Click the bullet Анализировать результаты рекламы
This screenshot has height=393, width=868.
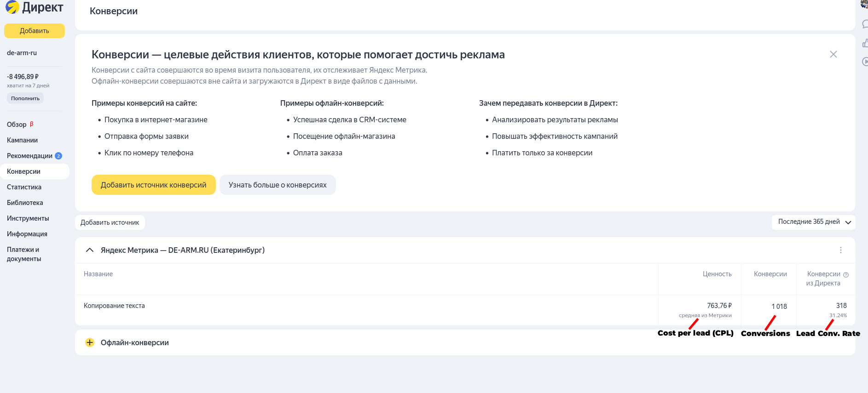click(555, 120)
